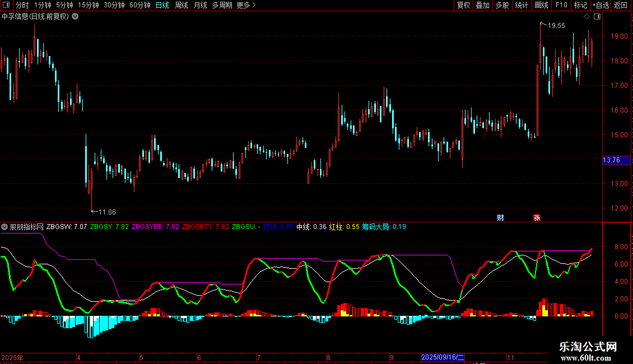The width and height of the screenshot is (633, 364).
Task: Open 多周期 multi-period view
Action: click(x=222, y=5)
